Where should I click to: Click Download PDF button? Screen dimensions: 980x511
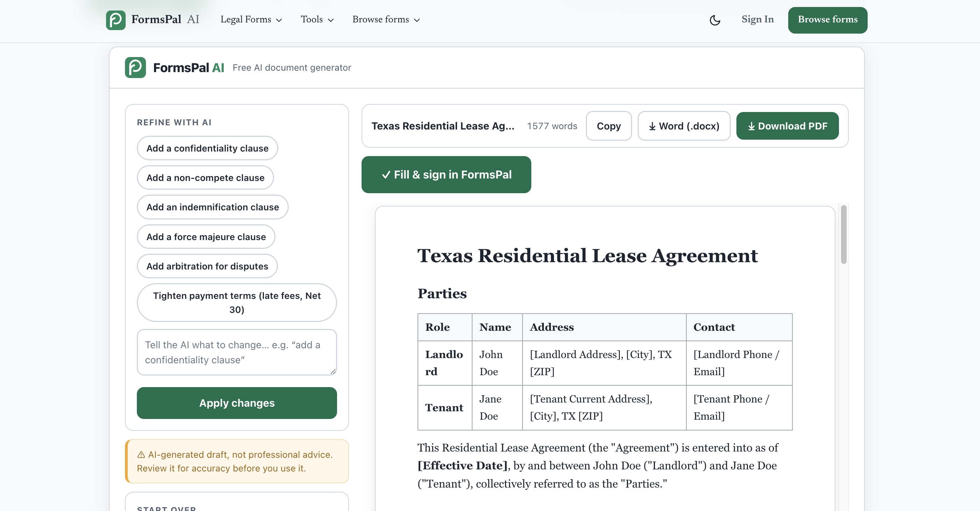(787, 126)
